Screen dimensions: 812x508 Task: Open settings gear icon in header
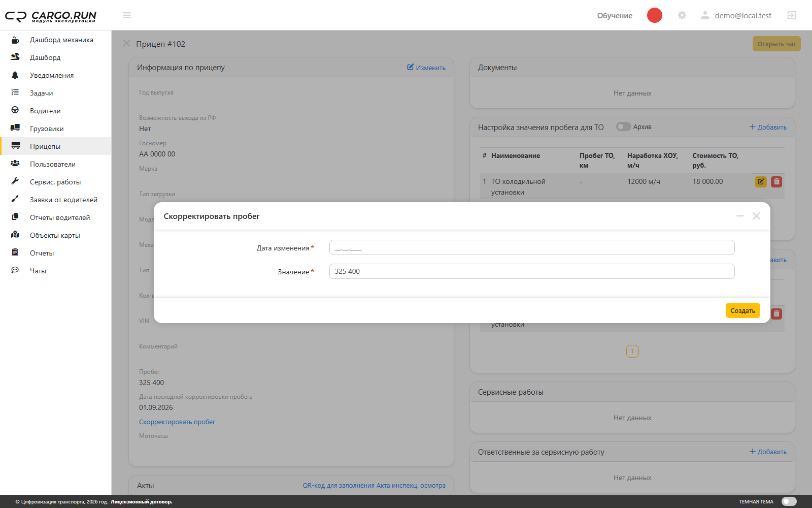tap(682, 15)
